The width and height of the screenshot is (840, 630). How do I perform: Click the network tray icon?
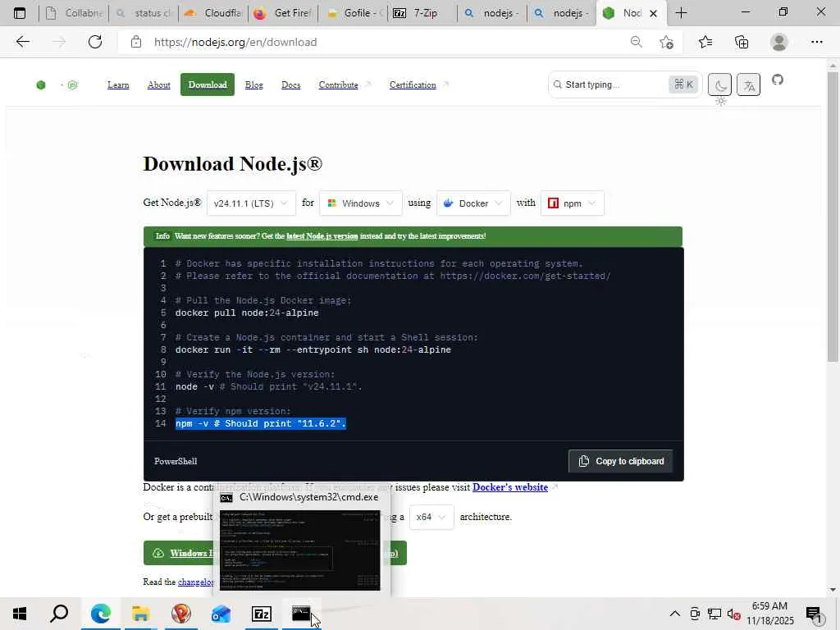tap(714, 614)
